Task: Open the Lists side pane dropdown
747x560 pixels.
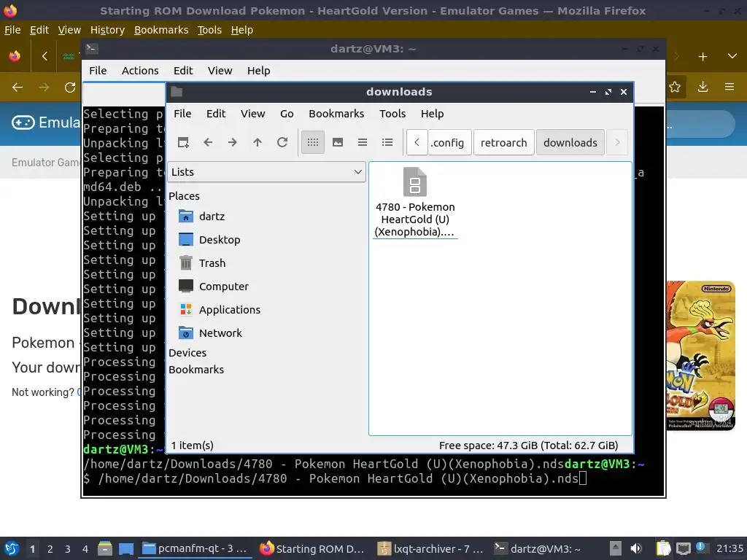Action: pyautogui.click(x=266, y=172)
